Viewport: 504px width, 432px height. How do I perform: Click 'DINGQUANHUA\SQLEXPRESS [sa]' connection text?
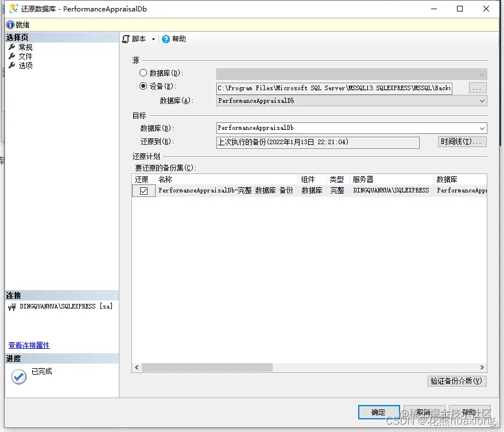pos(66,306)
